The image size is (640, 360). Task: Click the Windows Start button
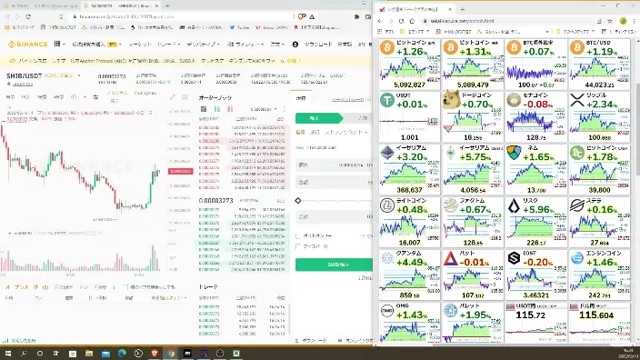(7, 353)
